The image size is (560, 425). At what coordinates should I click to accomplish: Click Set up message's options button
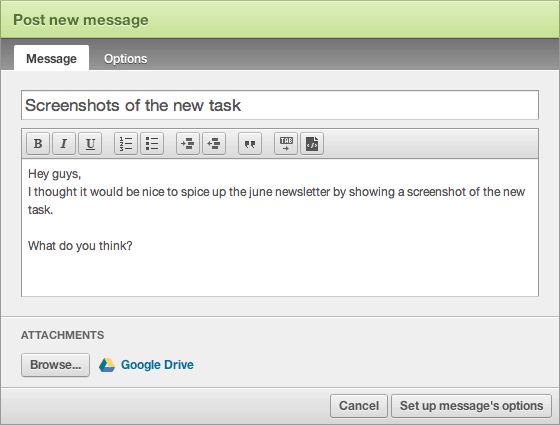471,406
